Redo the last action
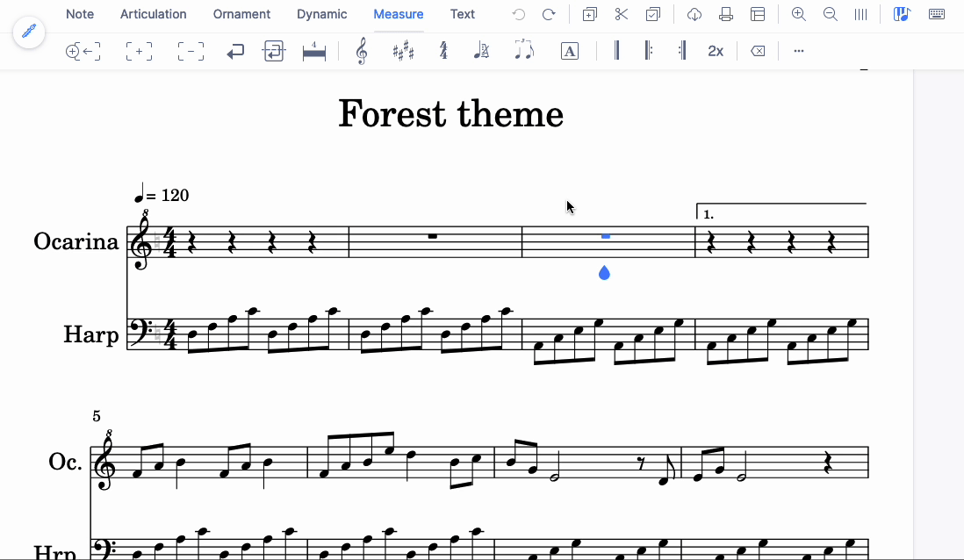The height and width of the screenshot is (560, 964). point(550,14)
